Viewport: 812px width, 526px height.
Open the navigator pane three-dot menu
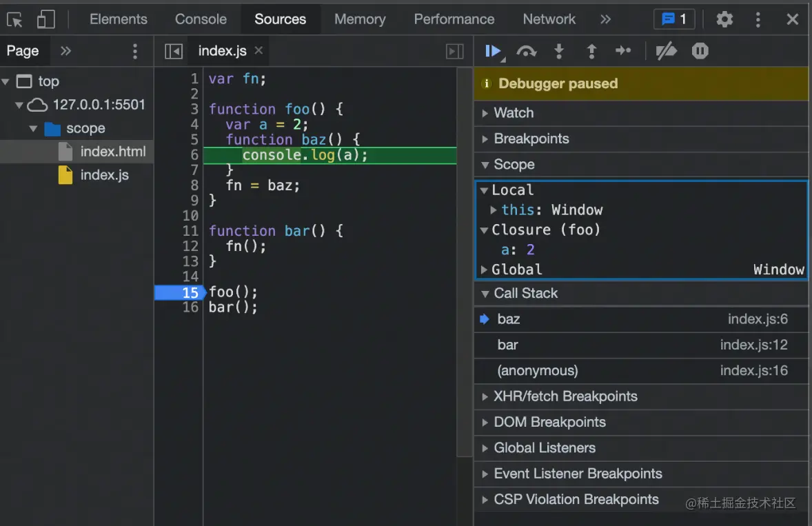pyautogui.click(x=134, y=51)
